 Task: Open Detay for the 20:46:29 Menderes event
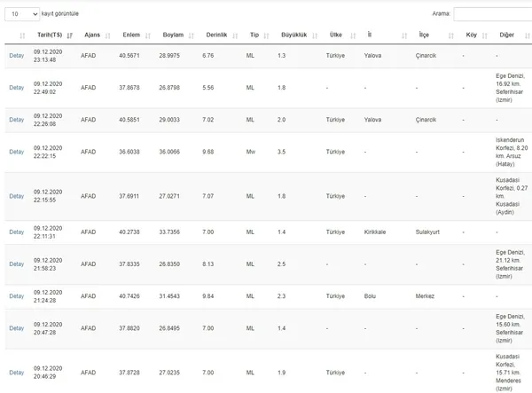click(x=17, y=373)
